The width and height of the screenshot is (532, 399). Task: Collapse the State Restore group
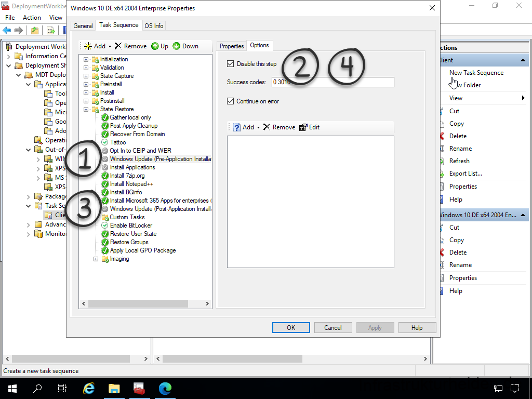point(86,109)
